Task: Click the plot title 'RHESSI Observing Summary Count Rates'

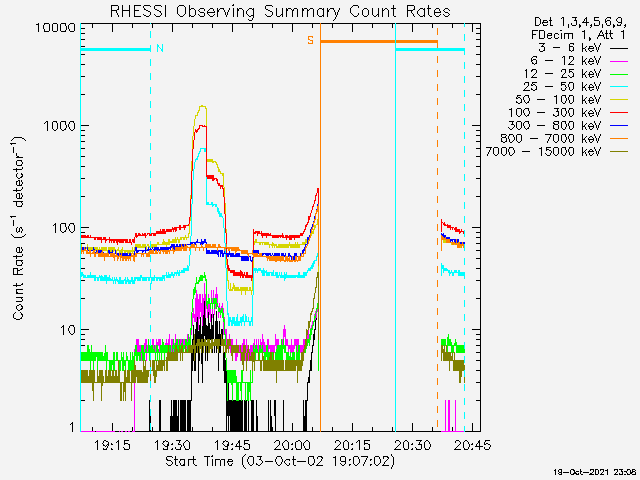Action: 280,11
